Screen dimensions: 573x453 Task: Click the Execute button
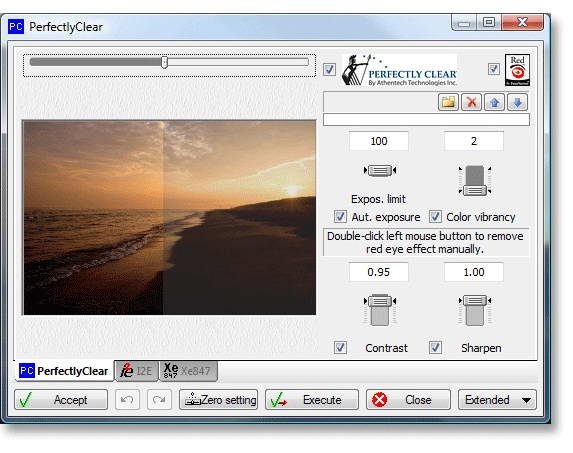[x=312, y=400]
